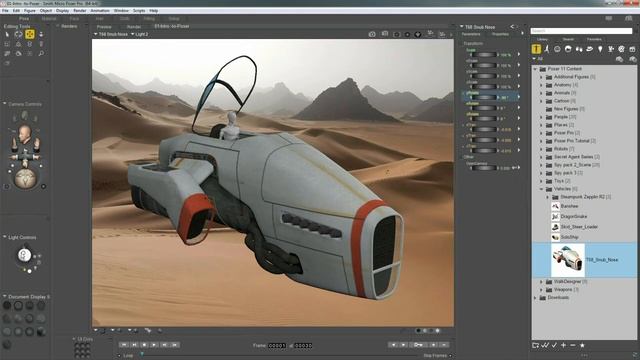Select the T68_Snub_Nose library thumbnail
The image size is (640, 360).
pos(568,260)
